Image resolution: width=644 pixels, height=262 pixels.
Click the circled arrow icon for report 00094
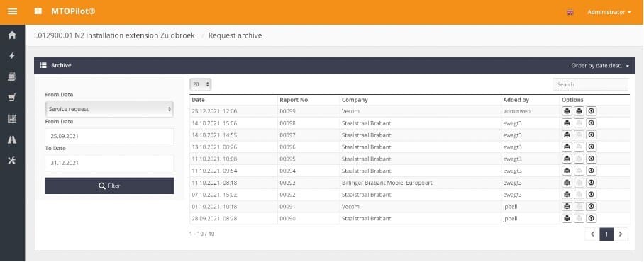coord(591,171)
